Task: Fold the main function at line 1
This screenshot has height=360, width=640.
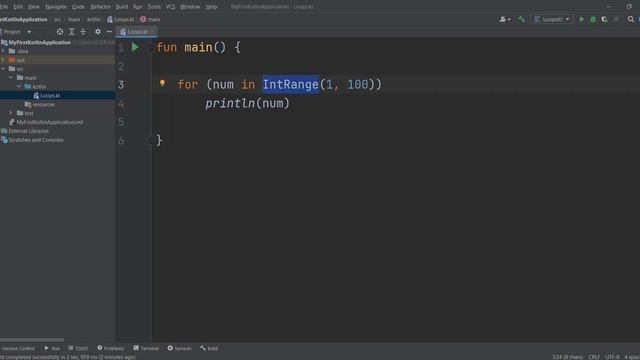Action: [x=150, y=47]
